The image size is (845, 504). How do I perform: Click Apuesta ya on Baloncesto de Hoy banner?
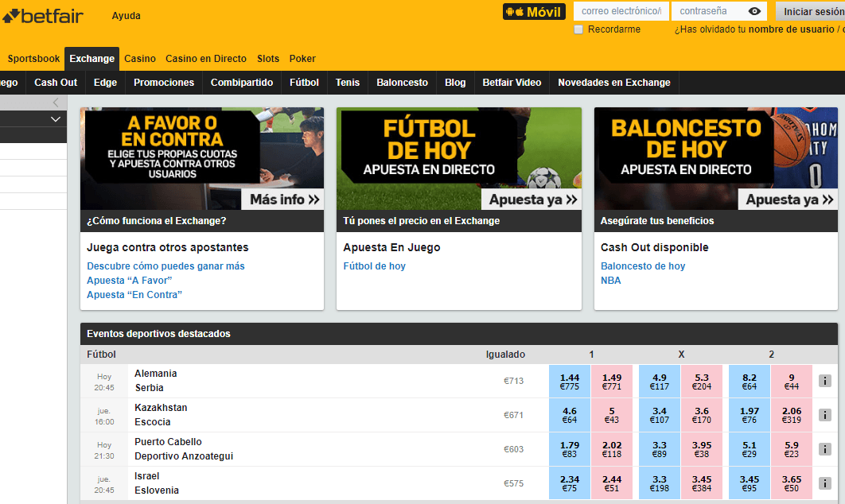coord(789,200)
